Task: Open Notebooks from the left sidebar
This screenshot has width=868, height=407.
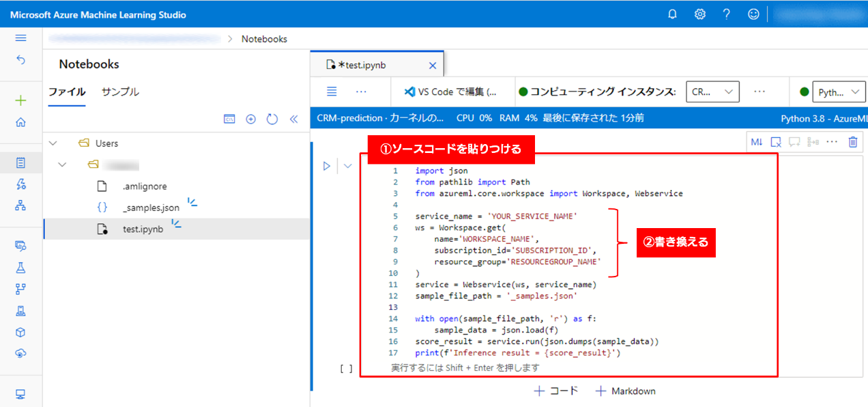Action: click(20, 163)
